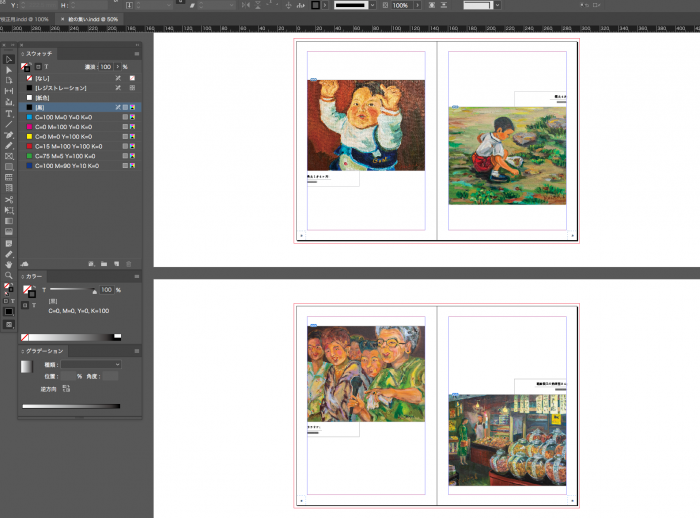Click the tint slider in Color panel
This screenshot has height=518, width=700.
[73, 290]
